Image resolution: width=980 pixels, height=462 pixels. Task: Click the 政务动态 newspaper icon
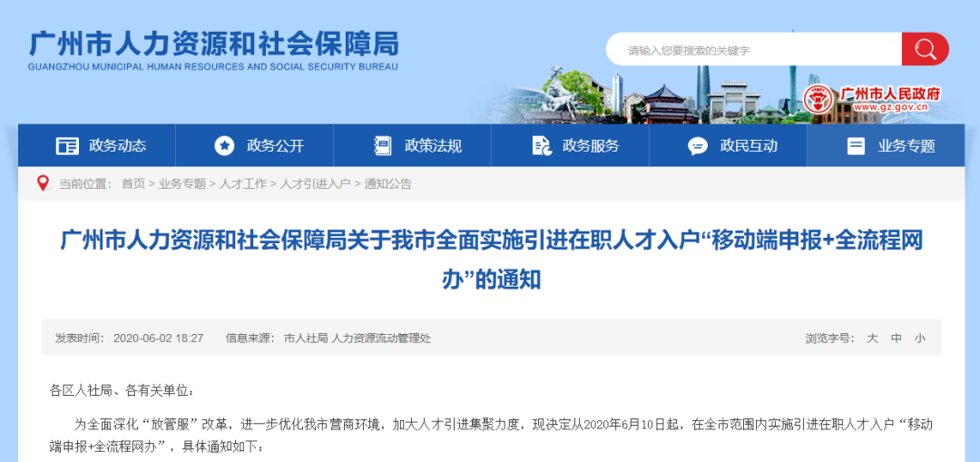(67, 146)
